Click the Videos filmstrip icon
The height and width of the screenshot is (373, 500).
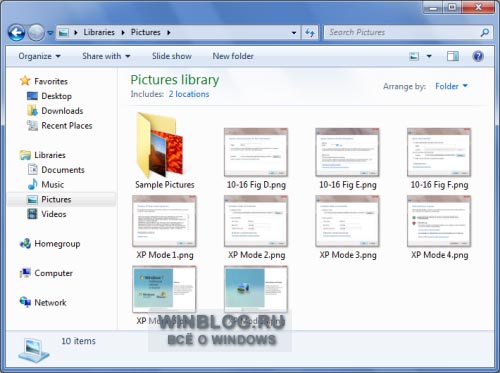pos(32,214)
